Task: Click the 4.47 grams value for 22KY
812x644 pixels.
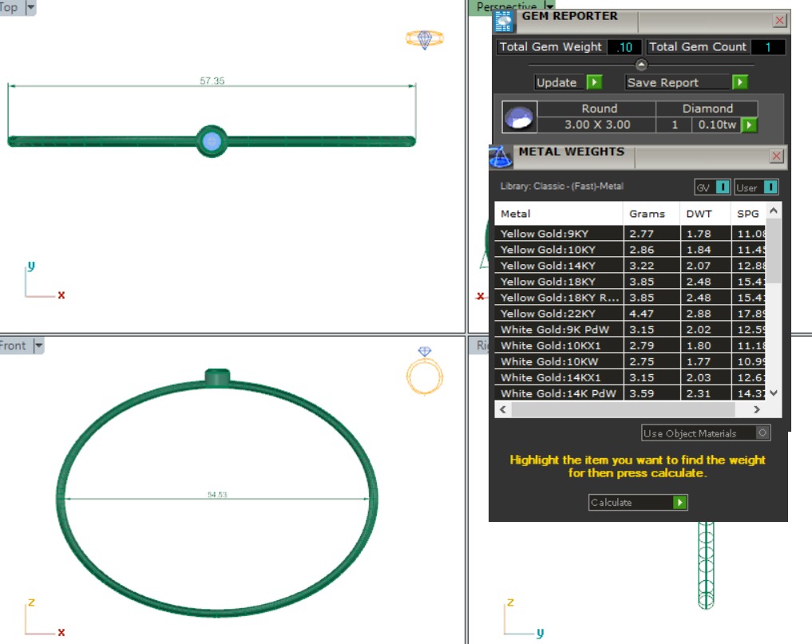Action: click(x=641, y=314)
